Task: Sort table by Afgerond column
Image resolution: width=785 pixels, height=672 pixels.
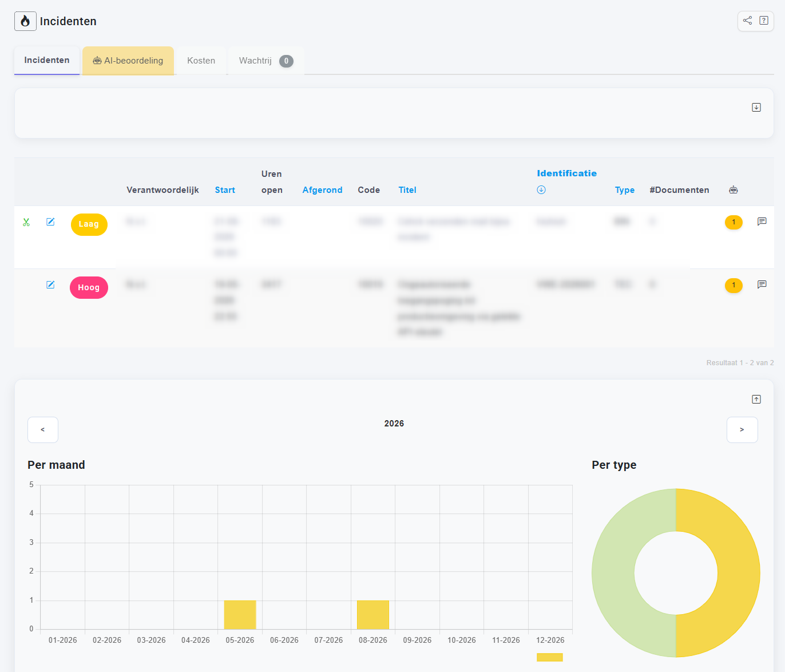Action: pyautogui.click(x=323, y=190)
